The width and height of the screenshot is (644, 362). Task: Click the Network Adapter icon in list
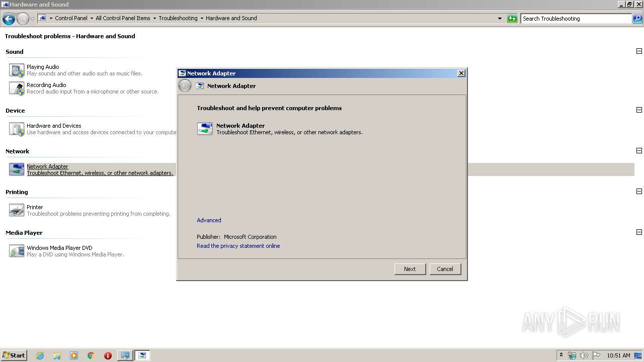click(x=17, y=169)
